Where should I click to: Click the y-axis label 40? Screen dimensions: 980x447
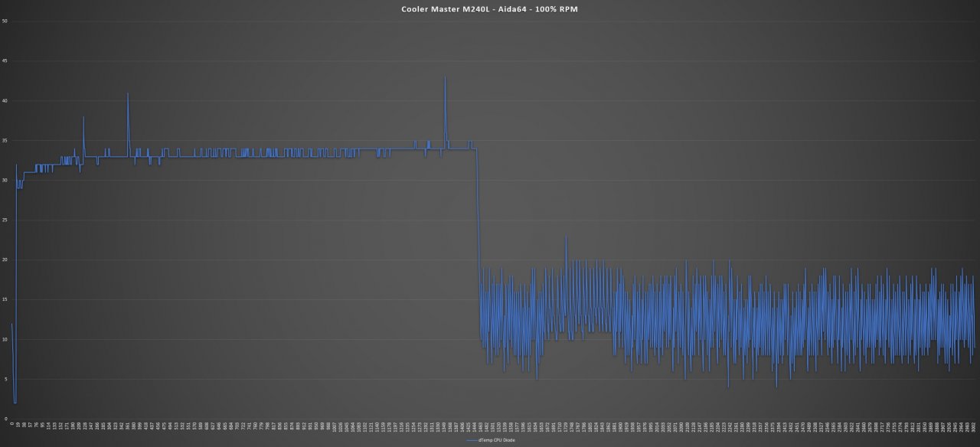pyautogui.click(x=5, y=101)
